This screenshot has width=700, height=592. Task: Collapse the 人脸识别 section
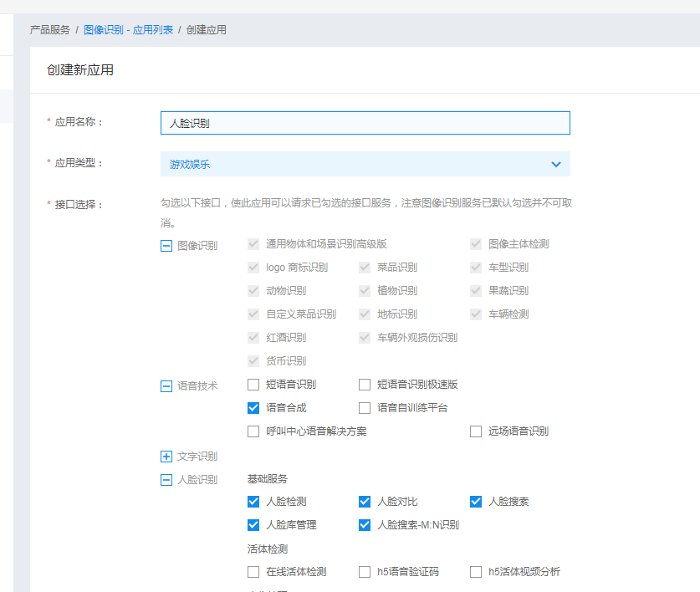(x=166, y=480)
